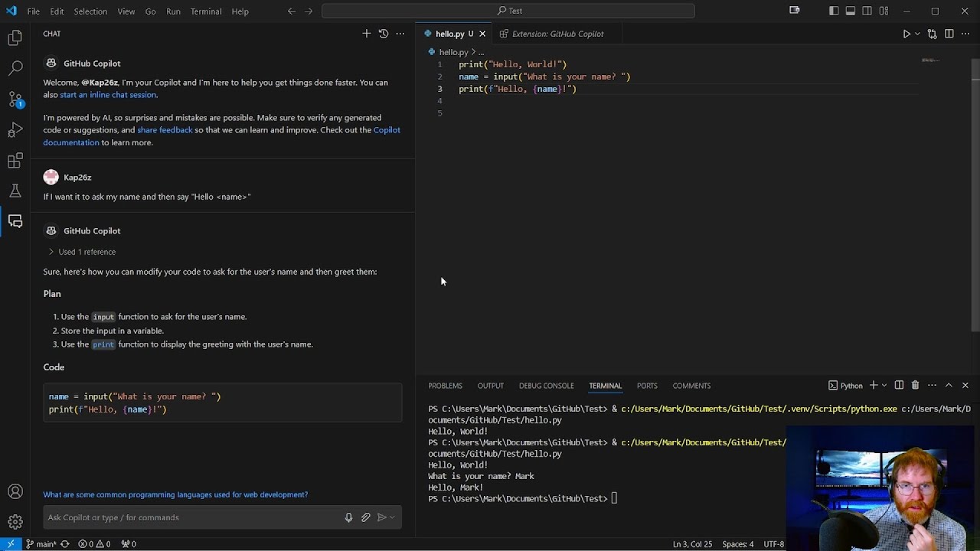980x551 pixels.
Task: Open the new terminal launch profile dropdown
Action: pos(884,386)
